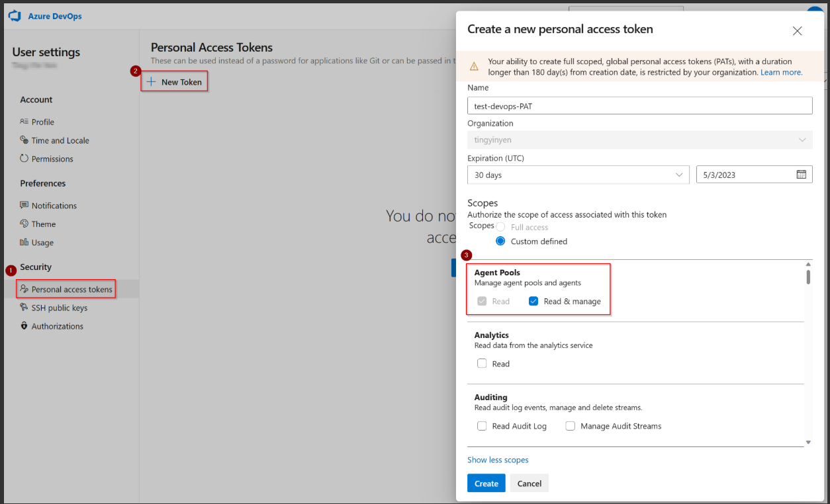Screen dimensions: 830x504
Task: Click the Auditing scope heading
Action: 491,398
